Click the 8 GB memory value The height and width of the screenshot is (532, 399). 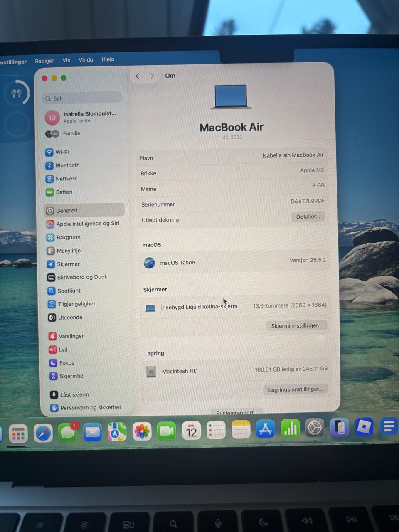[318, 186]
